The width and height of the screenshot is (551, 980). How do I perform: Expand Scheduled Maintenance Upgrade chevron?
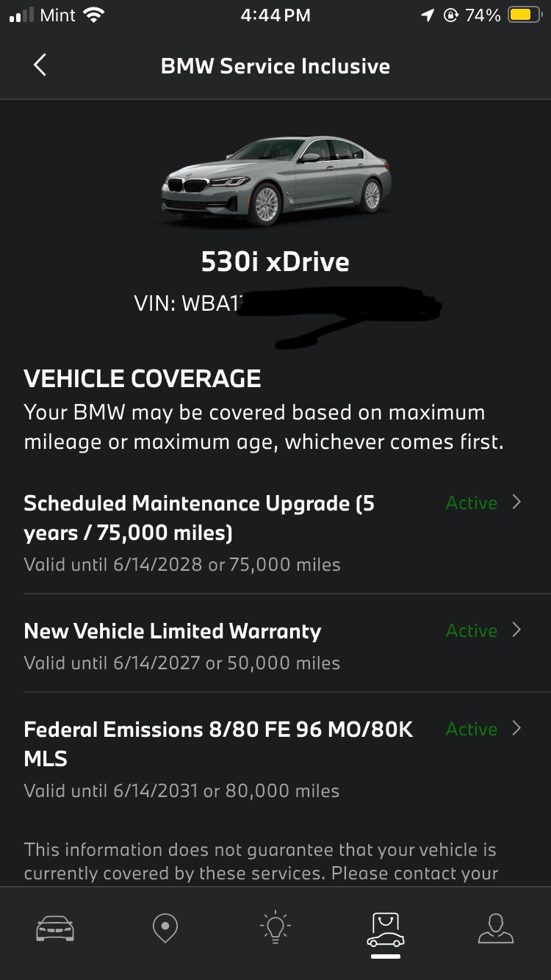point(516,502)
